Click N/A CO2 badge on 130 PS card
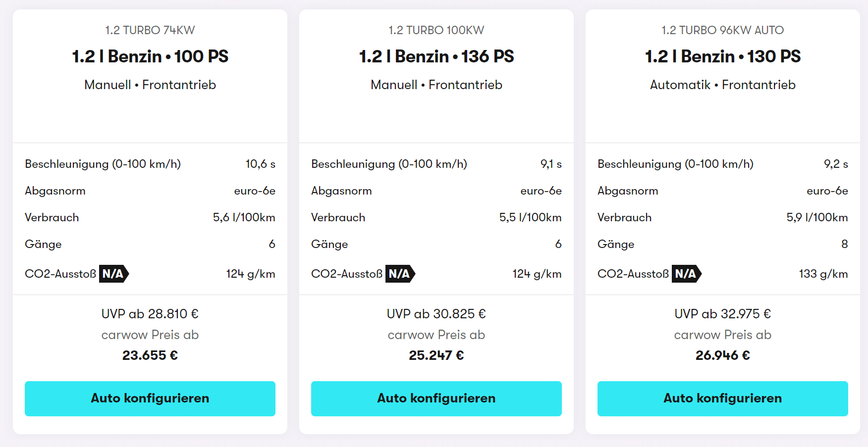 coord(687,274)
